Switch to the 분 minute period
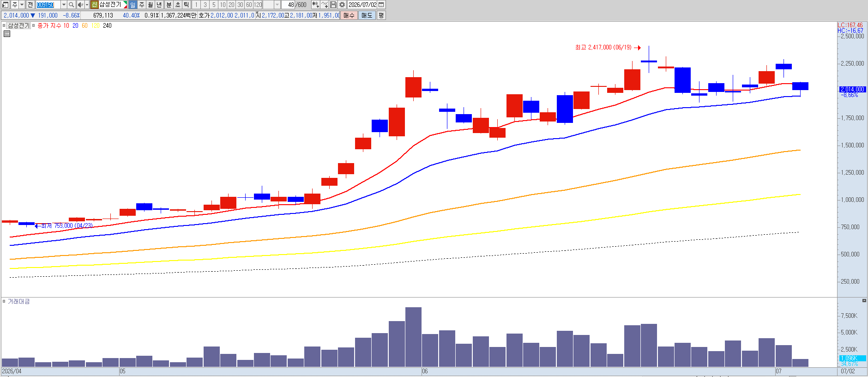This screenshot has height=377, width=868. point(169,5)
